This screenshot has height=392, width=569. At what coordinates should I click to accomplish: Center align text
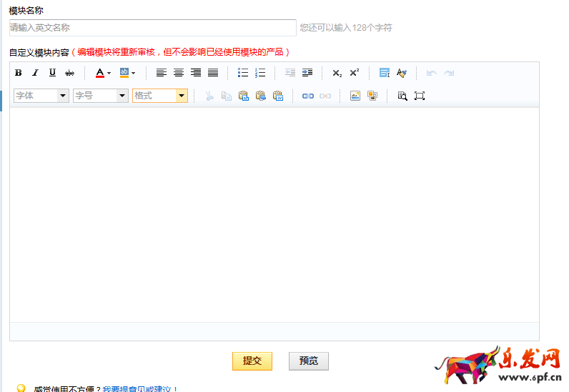click(x=179, y=73)
